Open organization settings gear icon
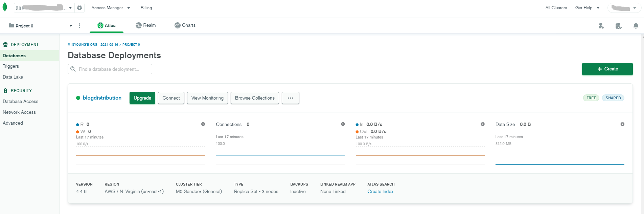Image resolution: width=644 pixels, height=214 pixels. (79, 8)
